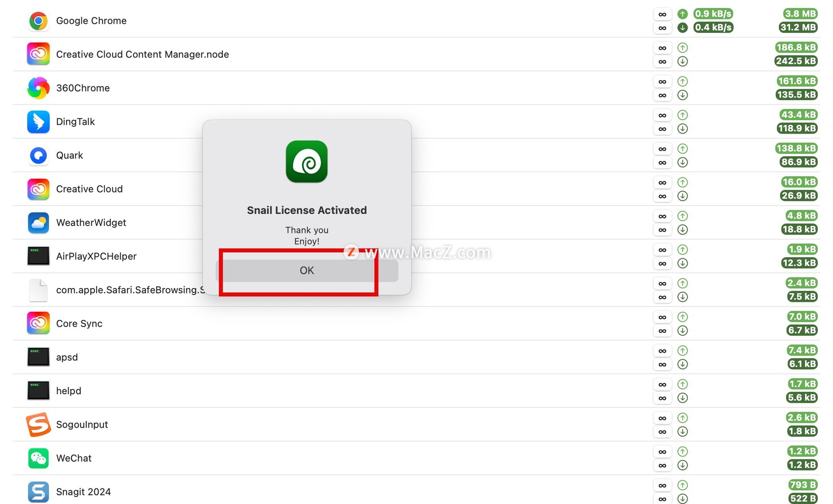The width and height of the screenshot is (833, 504).
Task: Open Quark download limit infinity box
Action: point(662,162)
